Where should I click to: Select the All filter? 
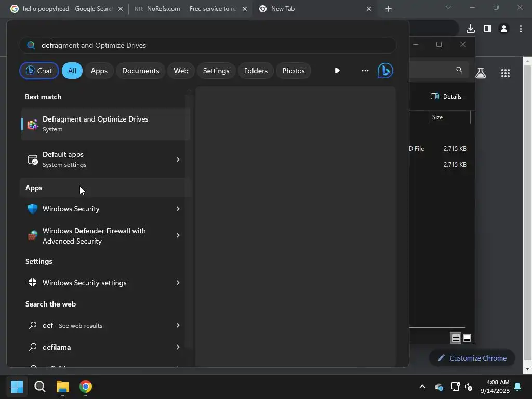pyautogui.click(x=72, y=71)
